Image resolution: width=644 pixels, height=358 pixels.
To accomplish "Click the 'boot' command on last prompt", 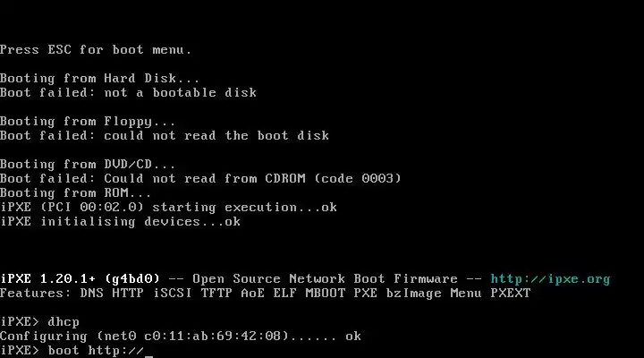I will (64, 351).
